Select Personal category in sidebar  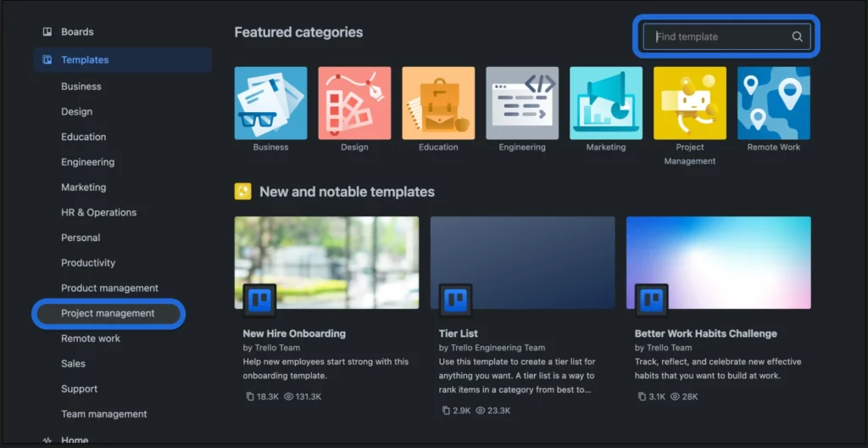point(81,238)
